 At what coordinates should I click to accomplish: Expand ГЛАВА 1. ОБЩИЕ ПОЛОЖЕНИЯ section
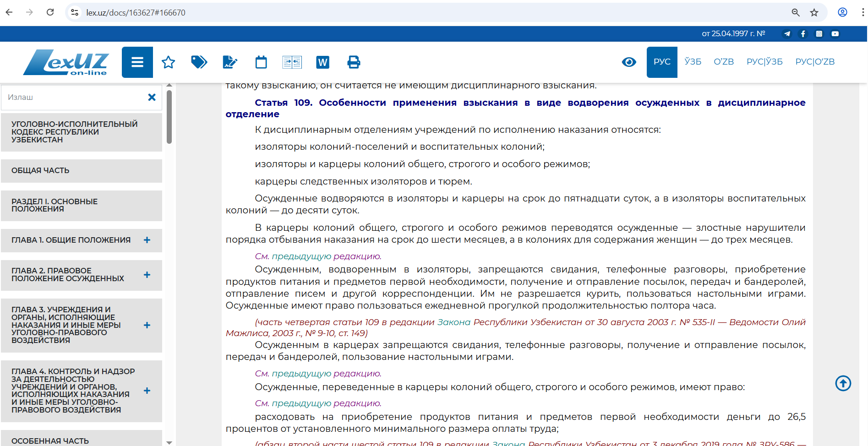point(147,240)
